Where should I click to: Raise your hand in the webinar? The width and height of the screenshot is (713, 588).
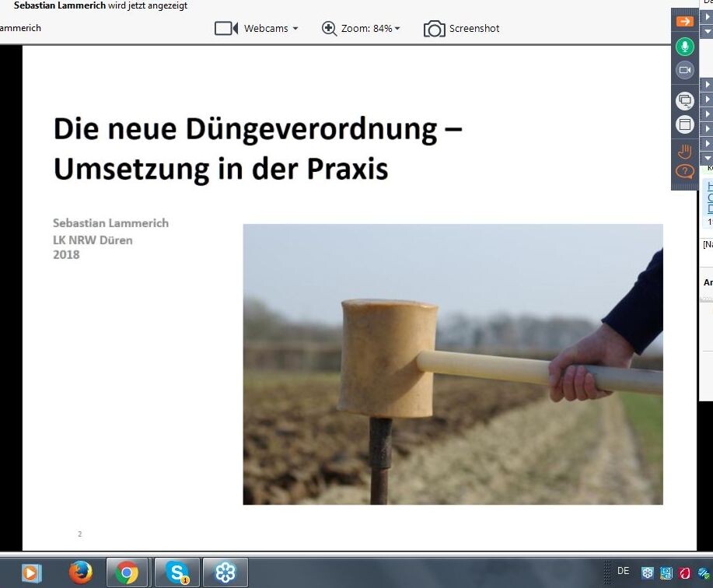click(684, 151)
